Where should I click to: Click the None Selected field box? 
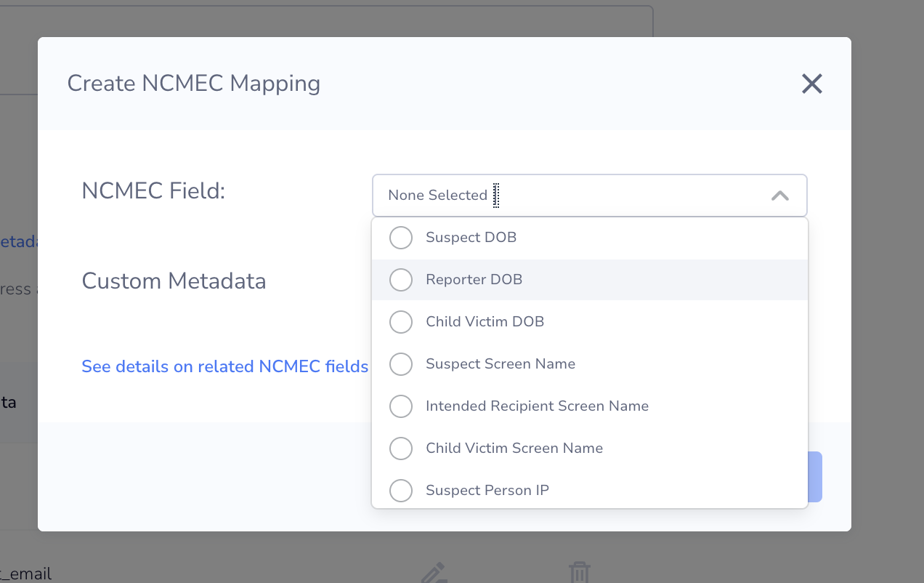click(589, 196)
